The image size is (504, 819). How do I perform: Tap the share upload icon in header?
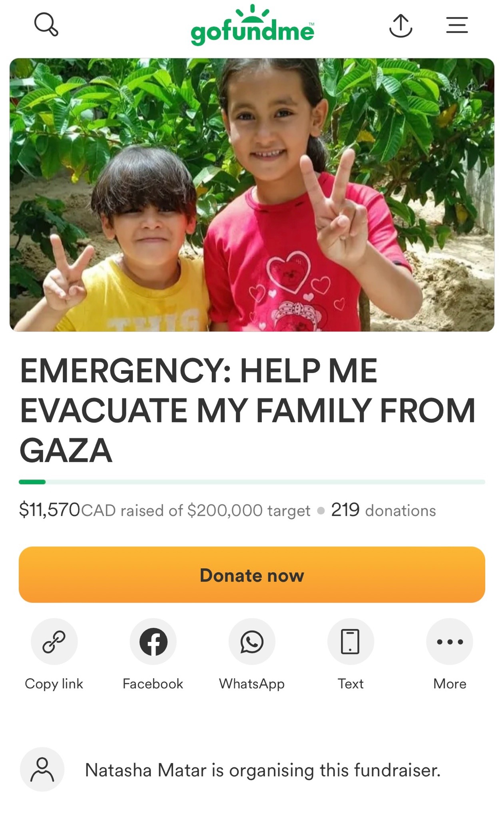click(400, 26)
